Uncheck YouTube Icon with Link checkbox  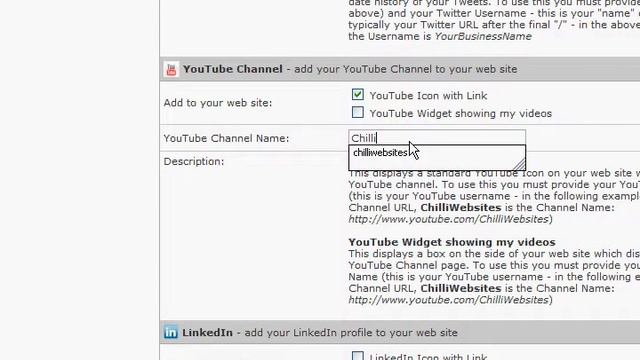(358, 94)
